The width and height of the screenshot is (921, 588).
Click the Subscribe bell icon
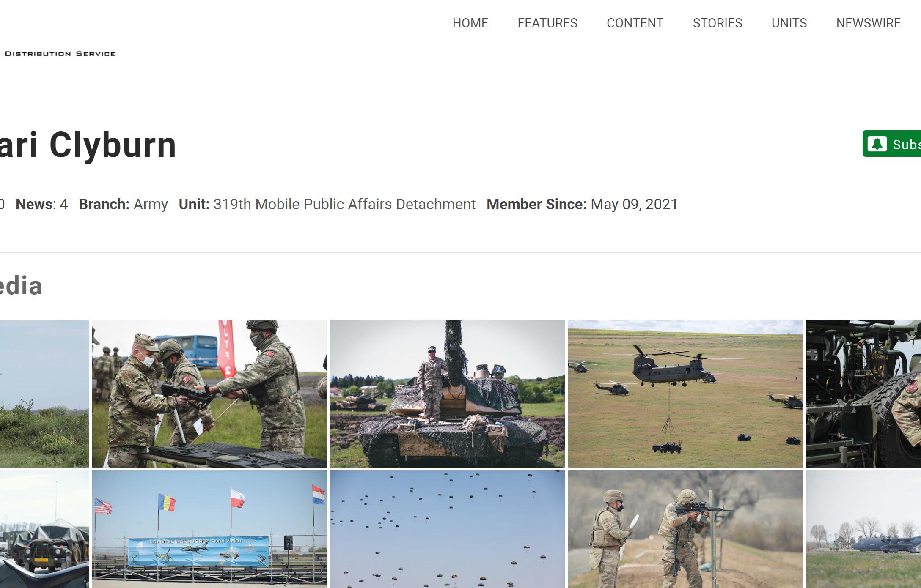coord(877,144)
